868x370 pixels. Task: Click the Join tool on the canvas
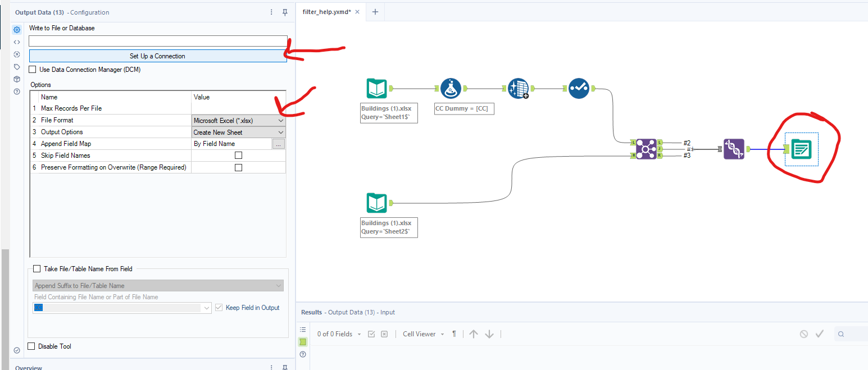(x=647, y=149)
